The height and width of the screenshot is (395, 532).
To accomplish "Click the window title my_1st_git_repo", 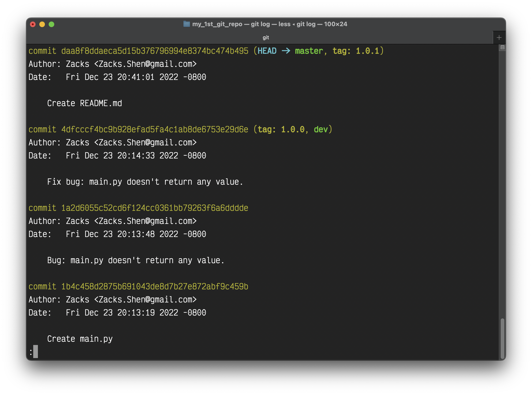I will click(x=217, y=24).
